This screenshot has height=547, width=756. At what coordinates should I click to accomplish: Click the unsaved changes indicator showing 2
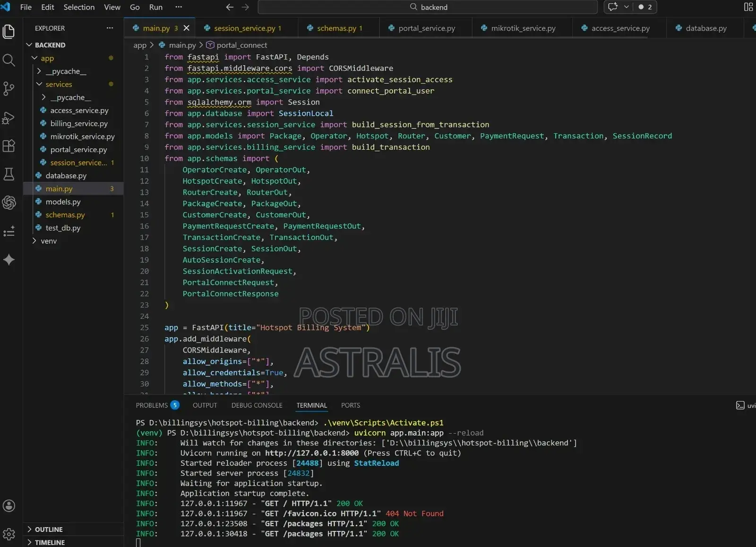coord(645,7)
